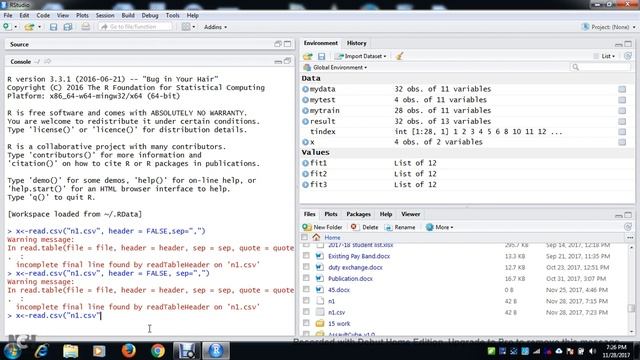View mydata in the data viewer grid icon
640x360 pixels.
[x=622, y=89]
